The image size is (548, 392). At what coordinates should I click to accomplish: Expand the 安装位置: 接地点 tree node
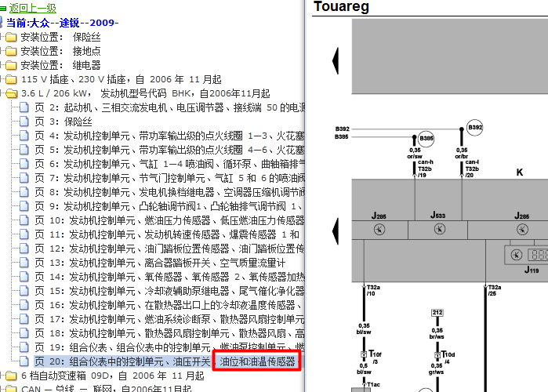pyautogui.click(x=2, y=51)
